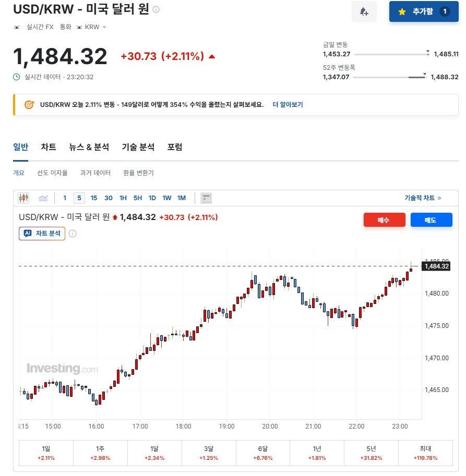This screenshot has width=466, height=476.
Task: Select the 5H interval
Action: click(138, 198)
